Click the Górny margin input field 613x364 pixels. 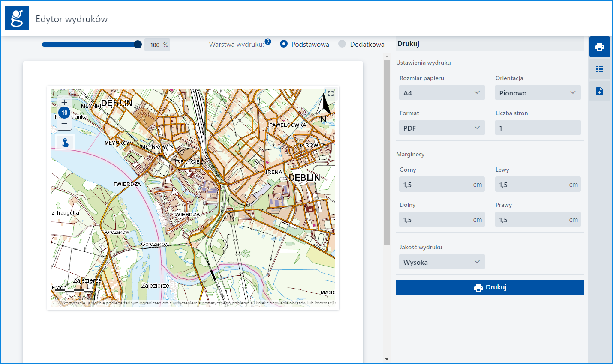435,185
